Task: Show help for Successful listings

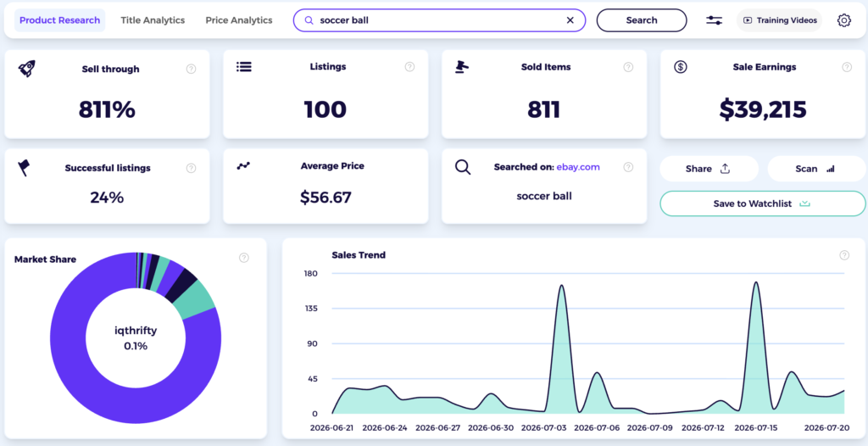Action: click(191, 169)
